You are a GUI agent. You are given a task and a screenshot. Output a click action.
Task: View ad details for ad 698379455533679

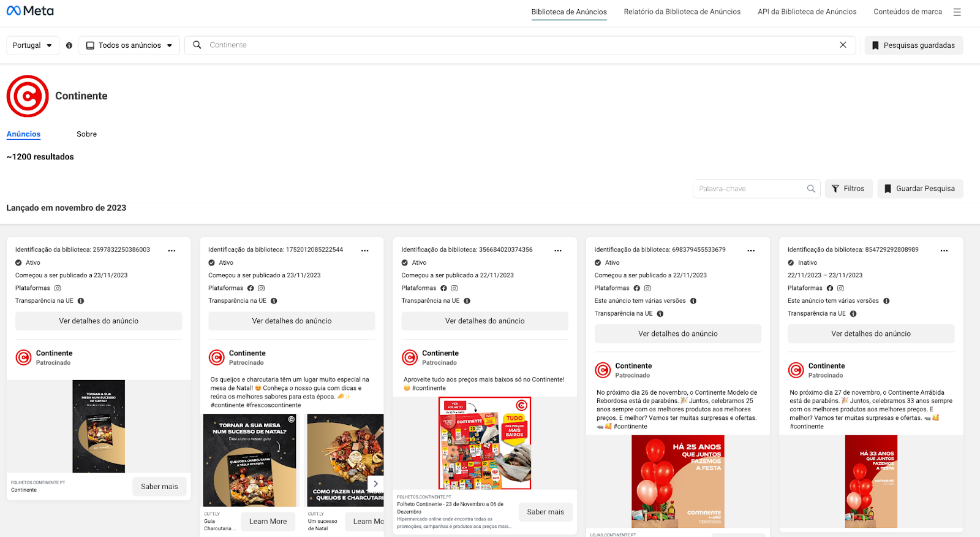[x=677, y=334]
